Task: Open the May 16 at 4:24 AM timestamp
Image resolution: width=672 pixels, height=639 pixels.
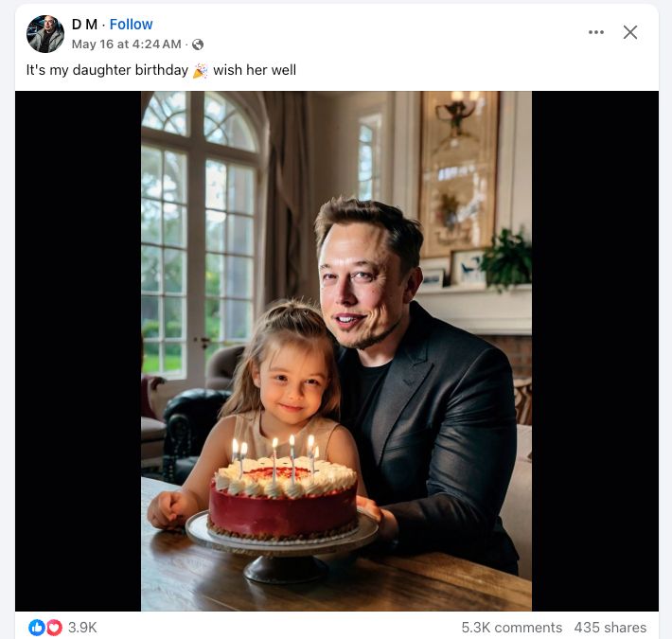Action: (x=126, y=44)
